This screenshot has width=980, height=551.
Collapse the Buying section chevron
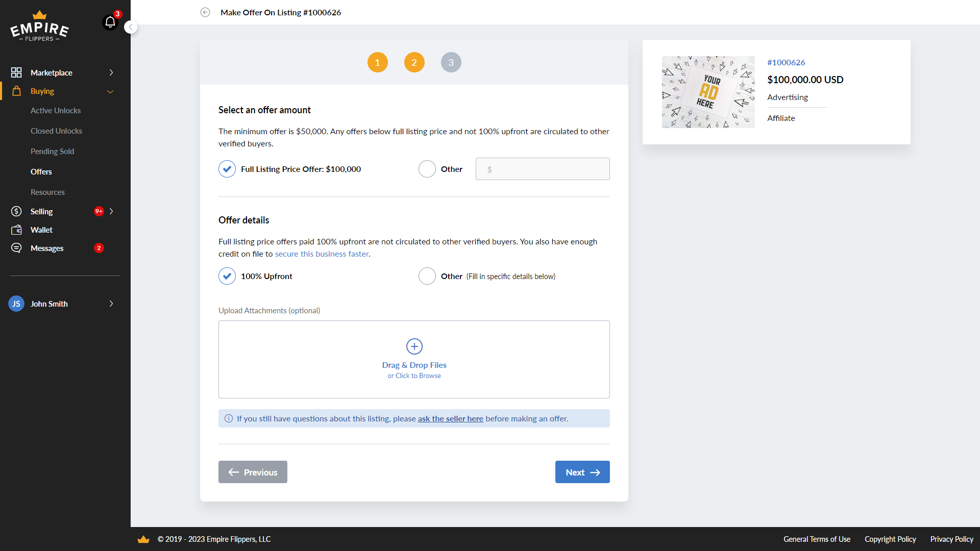click(x=110, y=91)
